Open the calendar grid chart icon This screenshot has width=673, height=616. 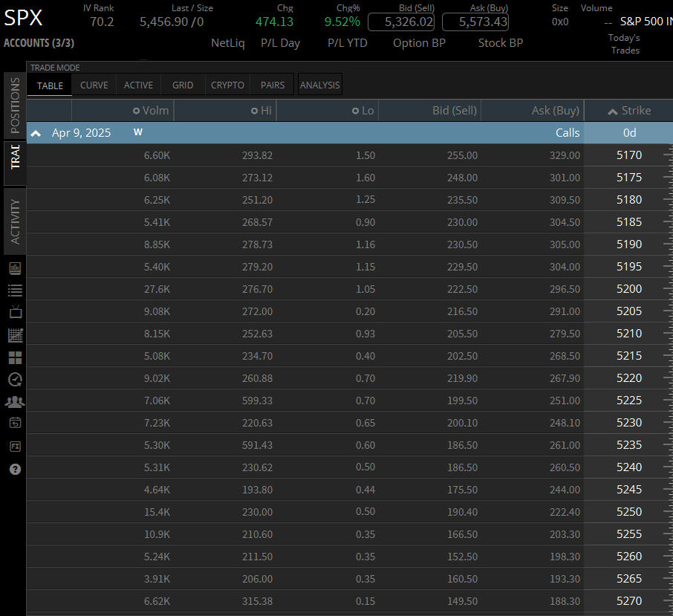click(15, 335)
